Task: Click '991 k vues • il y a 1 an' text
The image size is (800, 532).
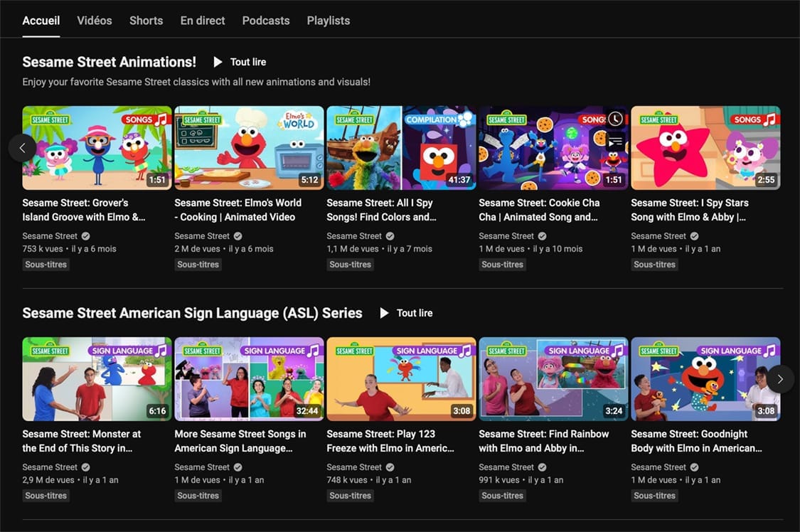Action: click(x=521, y=480)
